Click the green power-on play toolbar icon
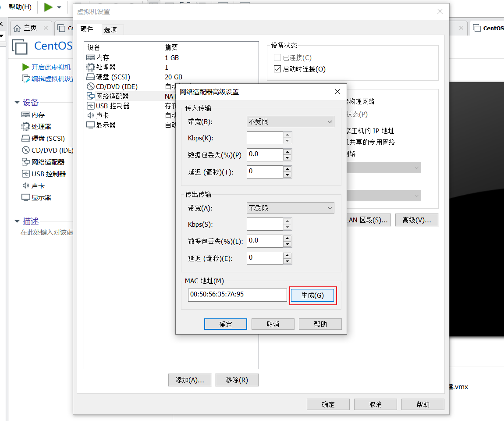The height and width of the screenshot is (421, 504). 48,7
